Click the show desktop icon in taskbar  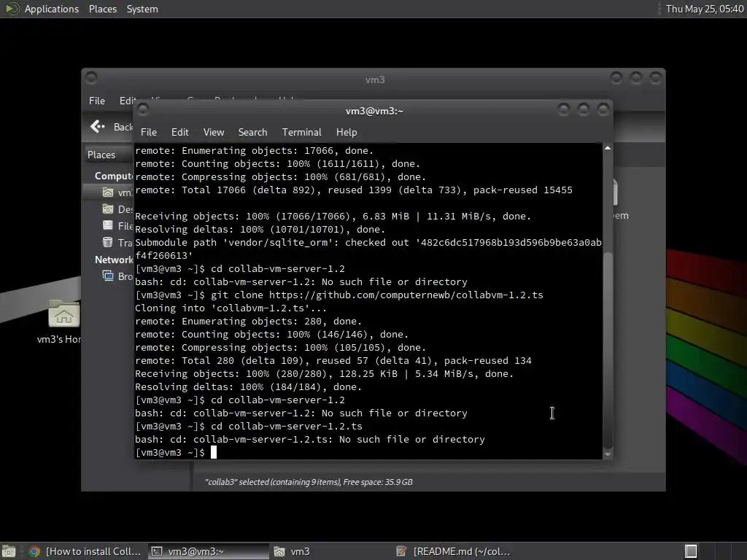(x=9, y=551)
